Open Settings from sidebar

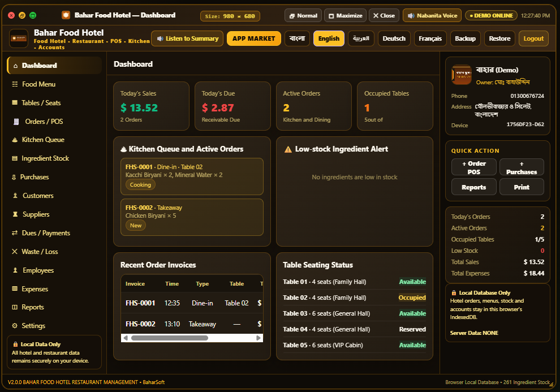pyautogui.click(x=54, y=326)
